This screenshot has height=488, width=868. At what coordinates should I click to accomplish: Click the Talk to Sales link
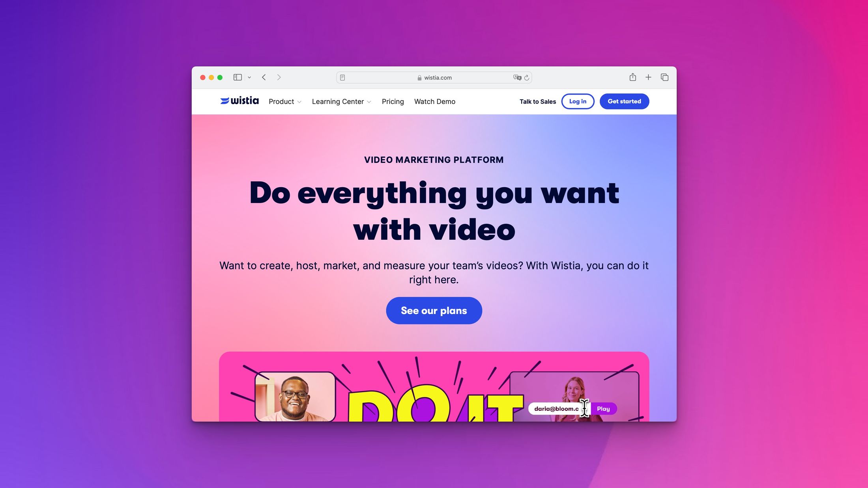[537, 101]
